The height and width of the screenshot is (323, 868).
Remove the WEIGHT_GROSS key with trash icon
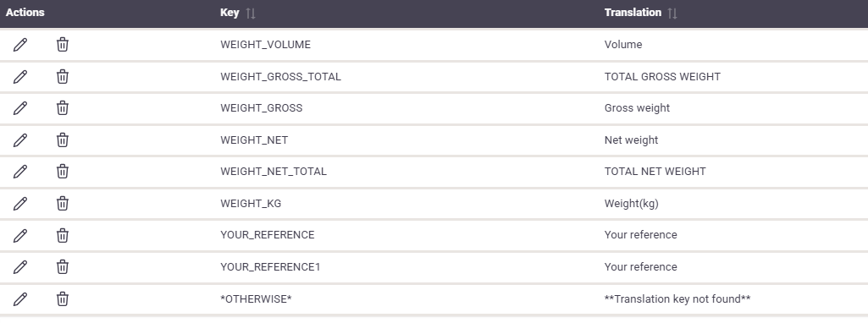coord(63,108)
